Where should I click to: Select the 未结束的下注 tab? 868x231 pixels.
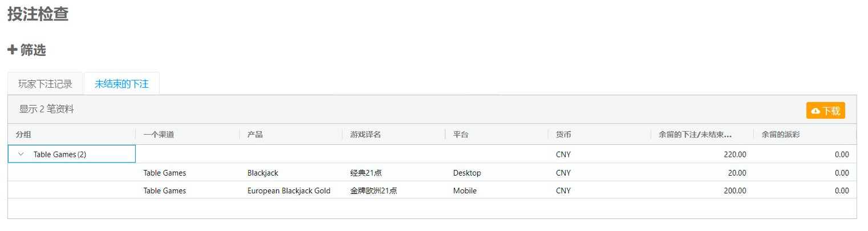[x=121, y=84]
